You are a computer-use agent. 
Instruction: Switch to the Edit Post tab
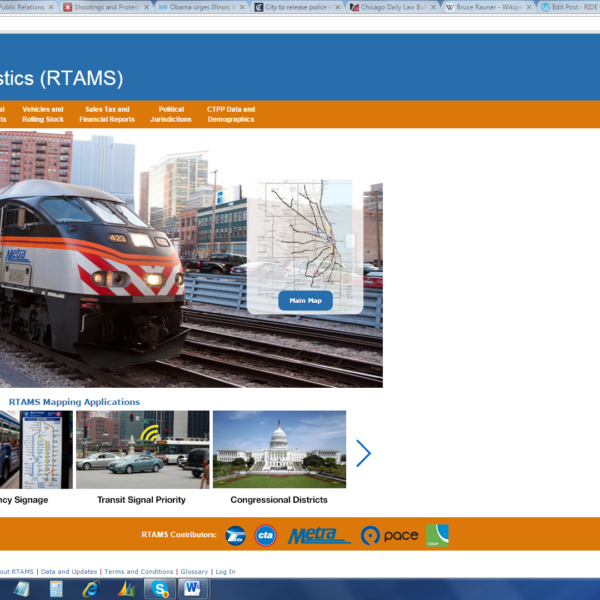570,7
